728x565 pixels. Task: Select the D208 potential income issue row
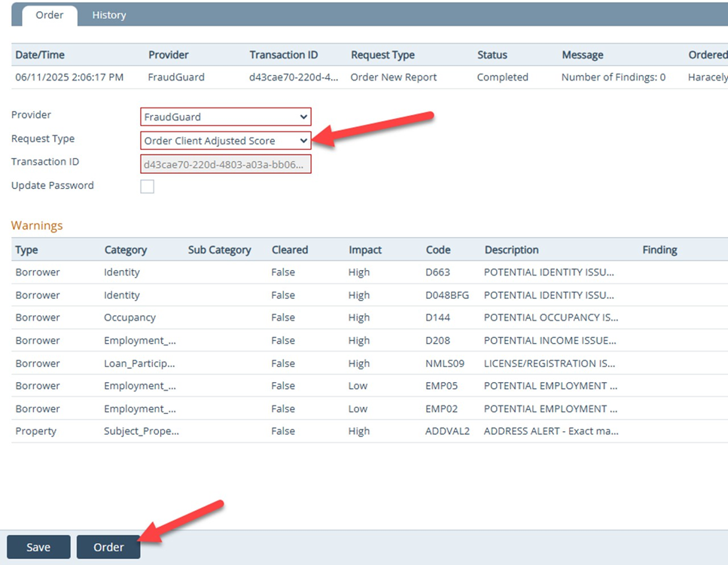click(x=301, y=341)
